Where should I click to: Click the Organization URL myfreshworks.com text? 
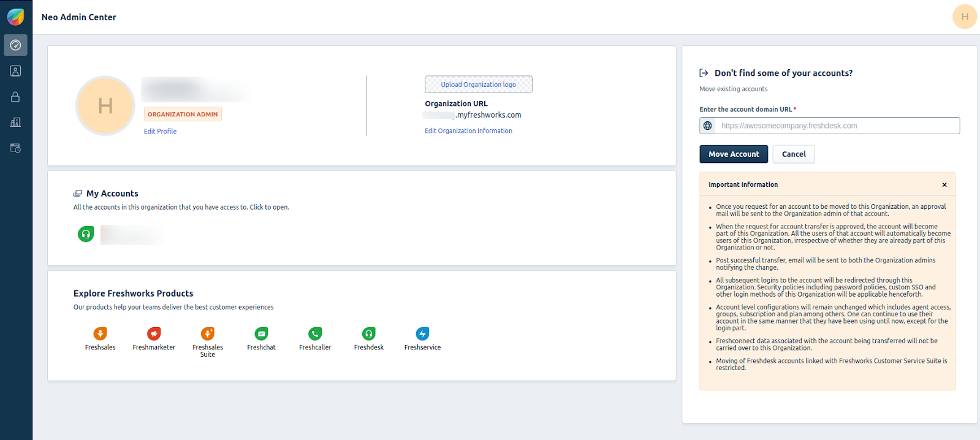[x=473, y=115]
